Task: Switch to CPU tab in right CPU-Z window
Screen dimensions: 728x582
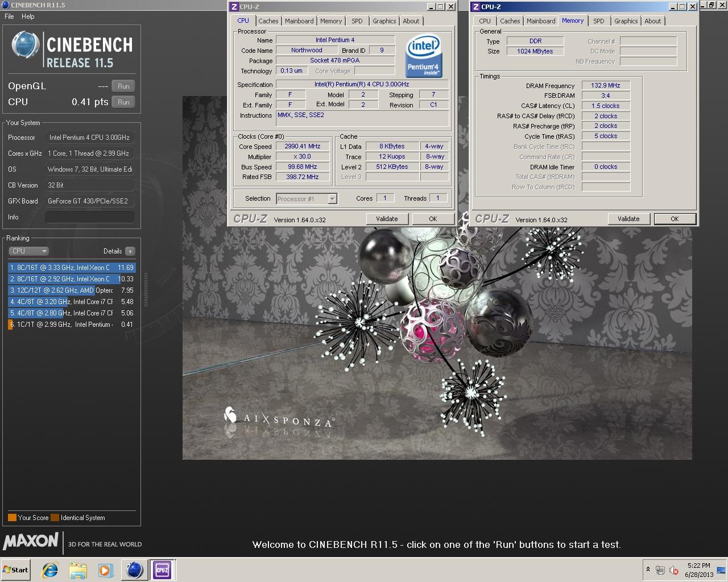Action: pos(485,21)
